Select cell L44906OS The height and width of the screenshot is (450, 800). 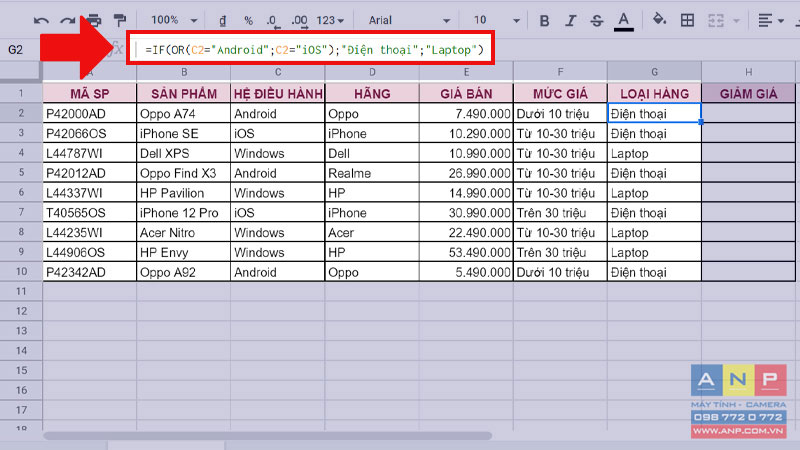pos(90,253)
